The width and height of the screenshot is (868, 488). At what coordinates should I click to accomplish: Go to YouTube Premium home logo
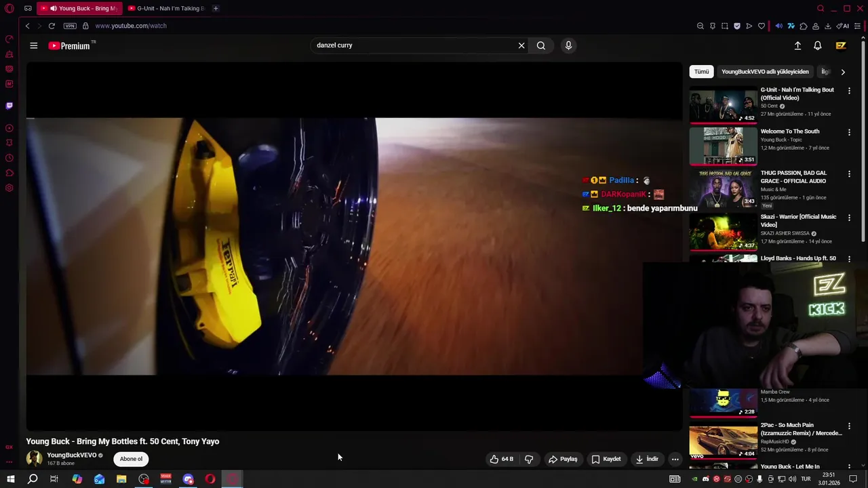tap(70, 45)
